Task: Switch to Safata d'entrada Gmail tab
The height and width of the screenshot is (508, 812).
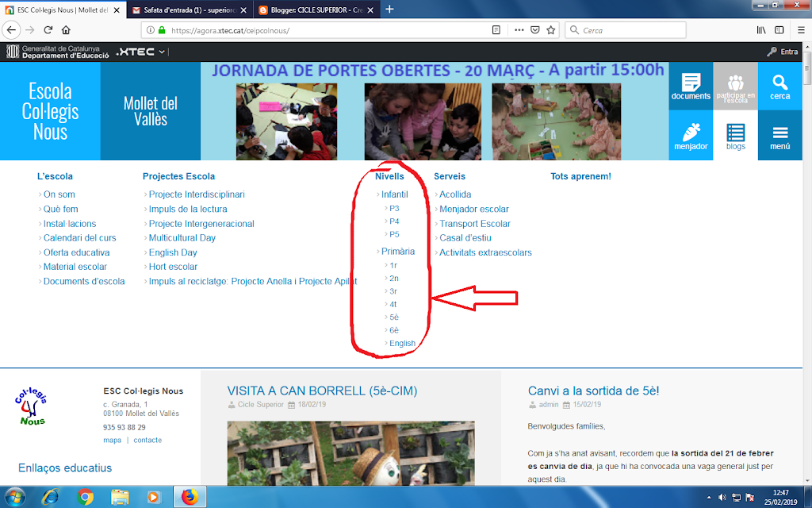Action: tap(187, 10)
